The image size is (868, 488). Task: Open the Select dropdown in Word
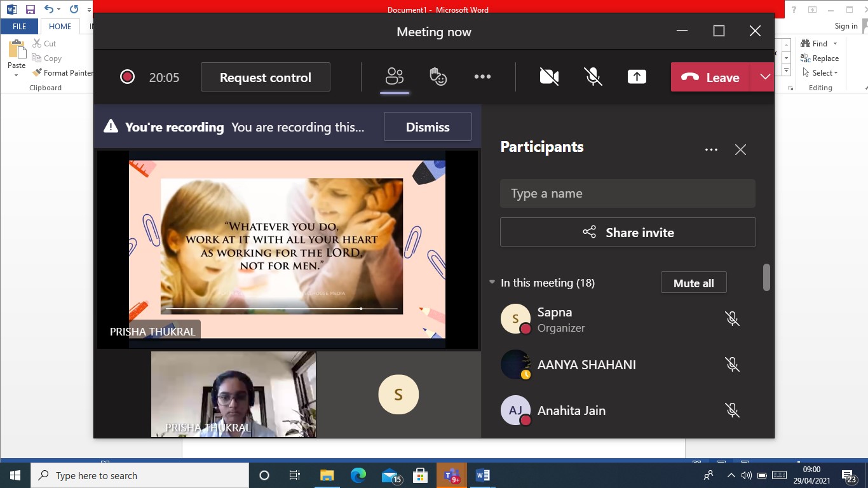(820, 72)
